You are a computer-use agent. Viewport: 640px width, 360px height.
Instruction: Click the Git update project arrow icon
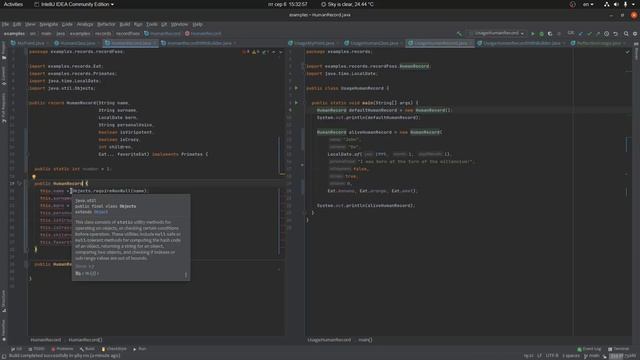click(x=580, y=33)
